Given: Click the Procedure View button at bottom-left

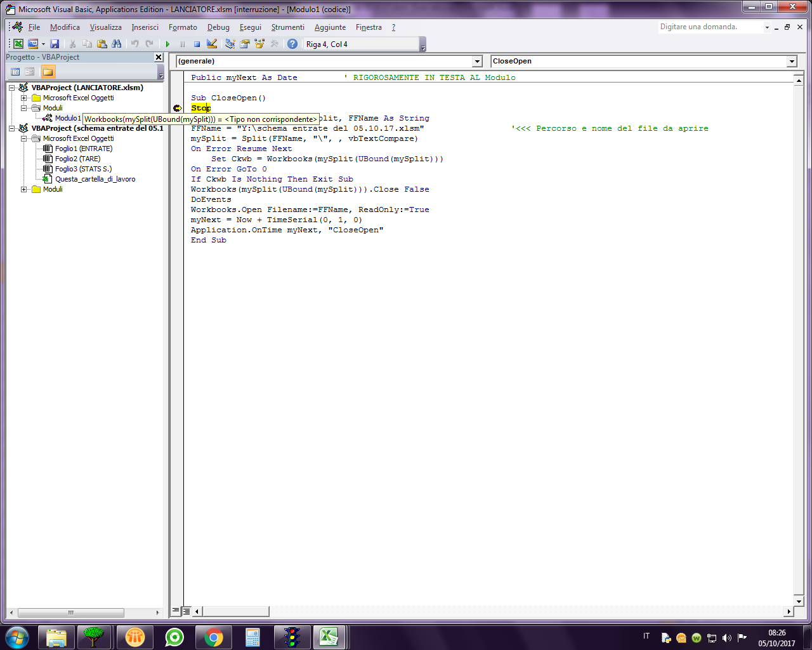Looking at the screenshot, I should click(x=176, y=611).
